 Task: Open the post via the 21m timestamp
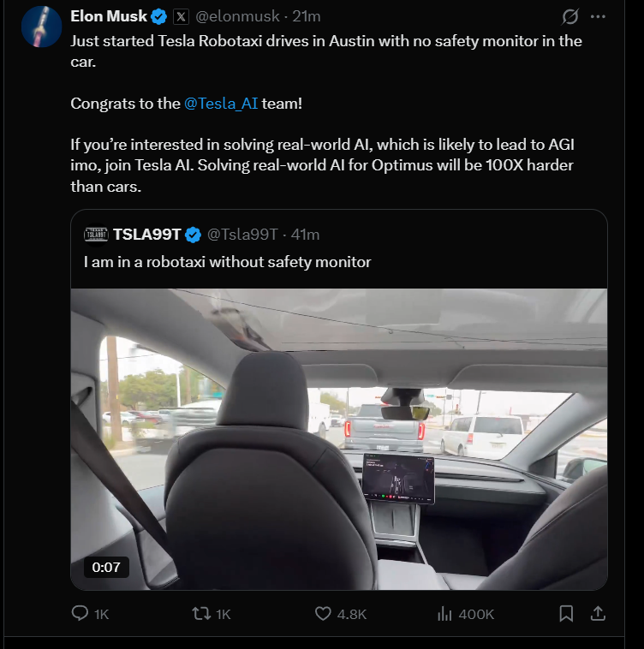(x=306, y=16)
